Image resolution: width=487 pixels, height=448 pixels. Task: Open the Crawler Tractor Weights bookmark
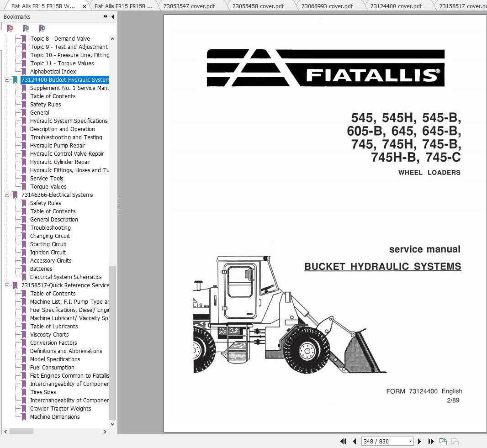(61, 409)
